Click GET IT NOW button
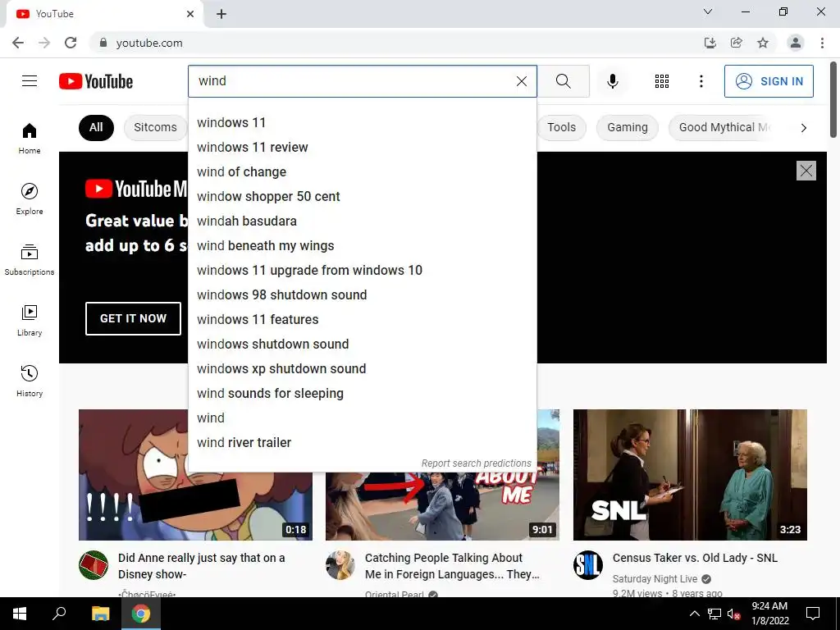This screenshot has height=630, width=840. point(133,318)
